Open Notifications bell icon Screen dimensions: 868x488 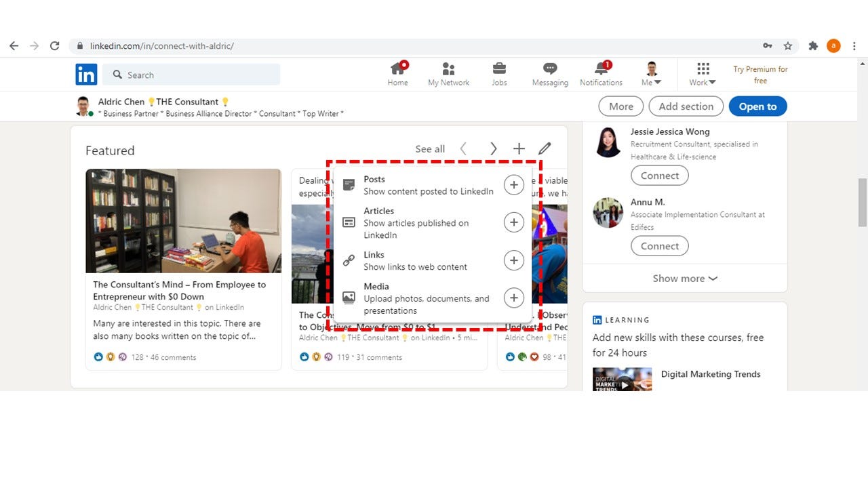(x=601, y=74)
